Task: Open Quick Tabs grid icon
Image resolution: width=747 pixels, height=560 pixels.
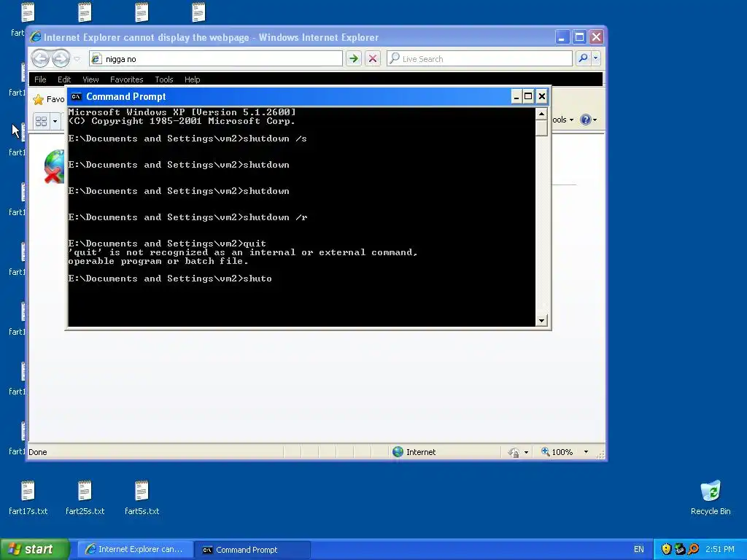Action: [x=41, y=121]
